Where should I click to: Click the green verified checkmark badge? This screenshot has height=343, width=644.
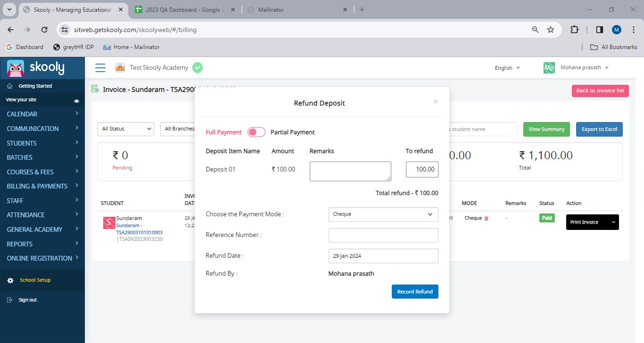click(x=198, y=68)
